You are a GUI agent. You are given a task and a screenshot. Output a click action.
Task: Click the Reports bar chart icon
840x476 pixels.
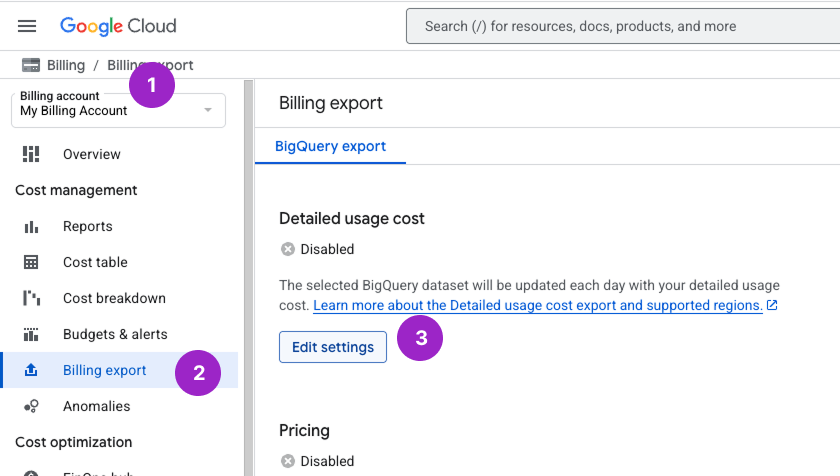coord(31,227)
